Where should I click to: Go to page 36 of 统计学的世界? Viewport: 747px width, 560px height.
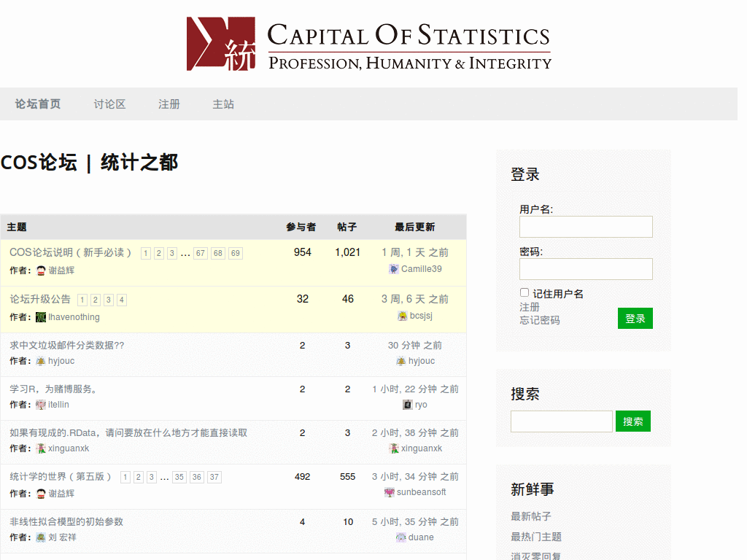click(197, 477)
